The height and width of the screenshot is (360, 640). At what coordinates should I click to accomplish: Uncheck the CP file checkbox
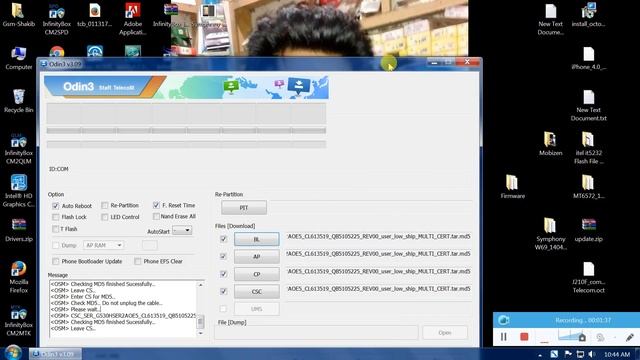(x=223, y=274)
